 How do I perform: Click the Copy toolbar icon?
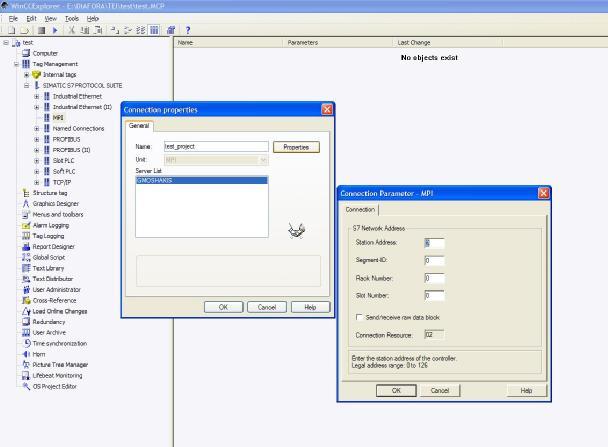[x=85, y=30]
